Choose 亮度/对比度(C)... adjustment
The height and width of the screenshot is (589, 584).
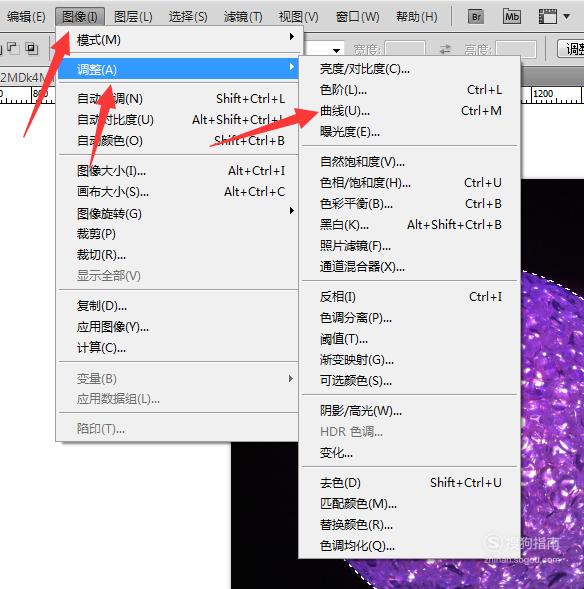[410, 69]
